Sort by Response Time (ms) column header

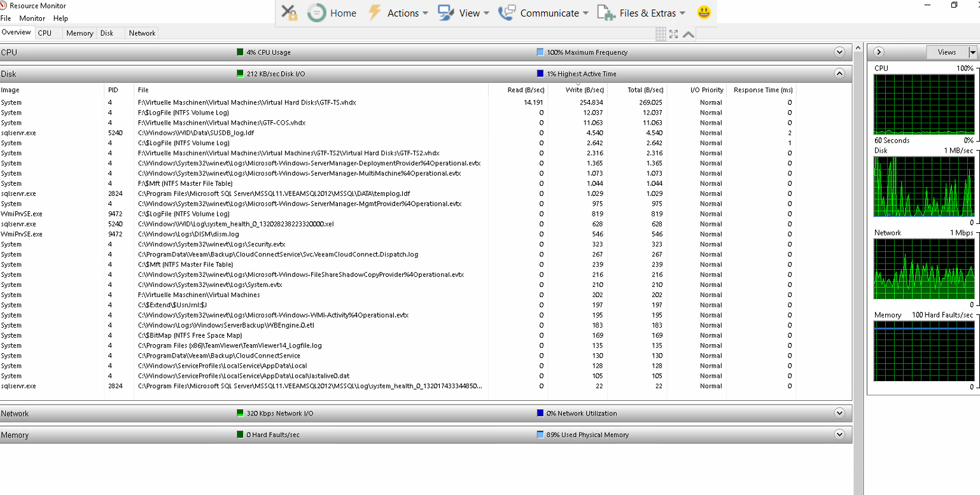point(761,90)
